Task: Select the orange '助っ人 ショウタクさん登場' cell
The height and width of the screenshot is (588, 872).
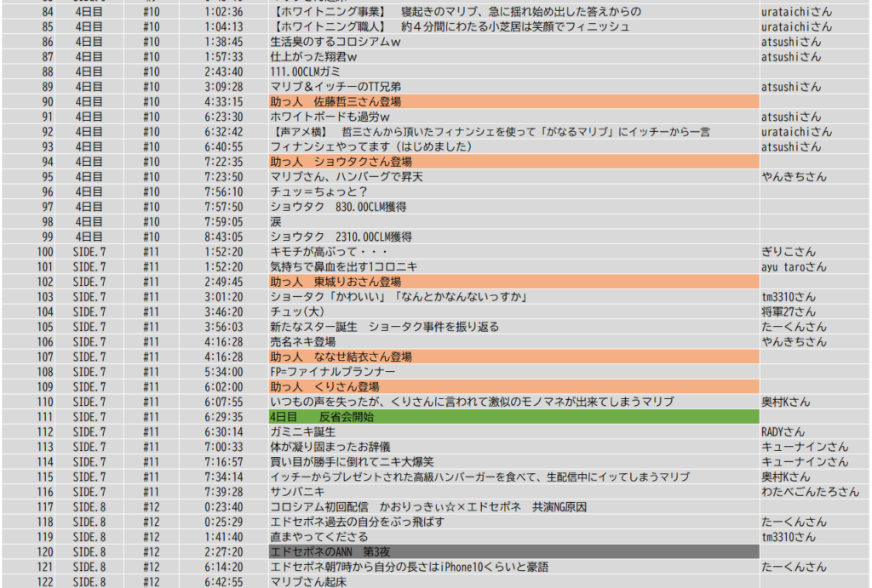Action: (513, 162)
